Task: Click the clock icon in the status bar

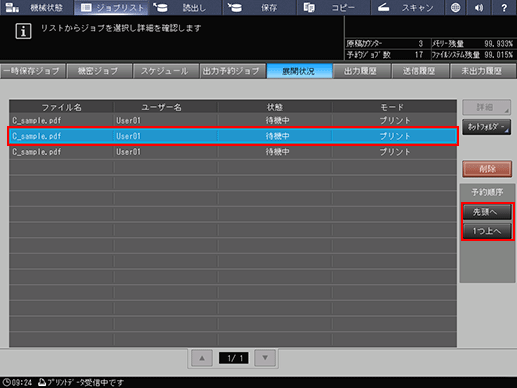Action: tap(6, 382)
